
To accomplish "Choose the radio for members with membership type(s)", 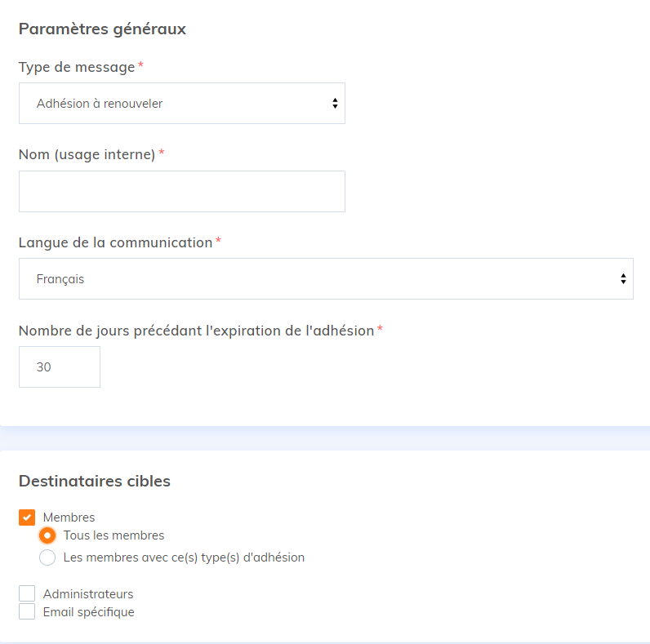I will [x=47, y=558].
